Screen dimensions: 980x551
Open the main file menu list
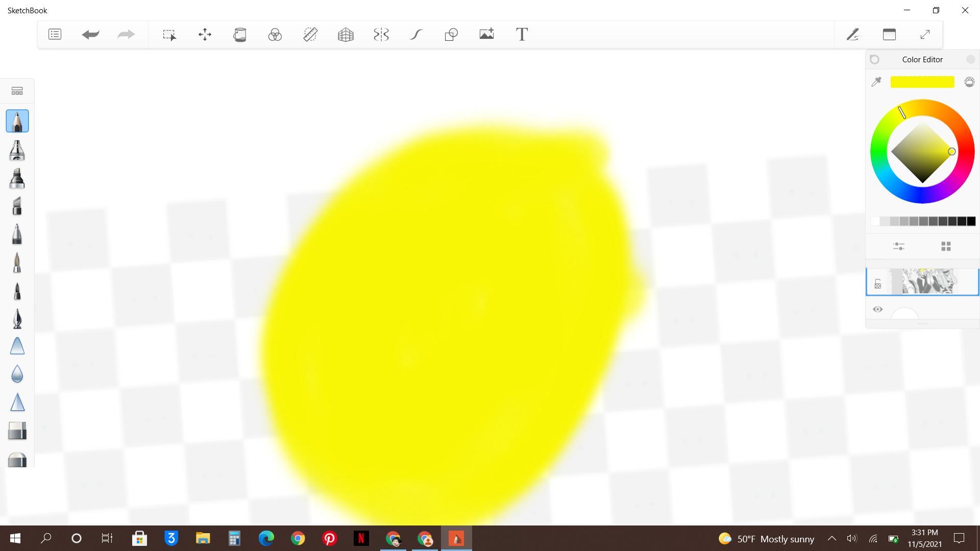click(x=55, y=35)
